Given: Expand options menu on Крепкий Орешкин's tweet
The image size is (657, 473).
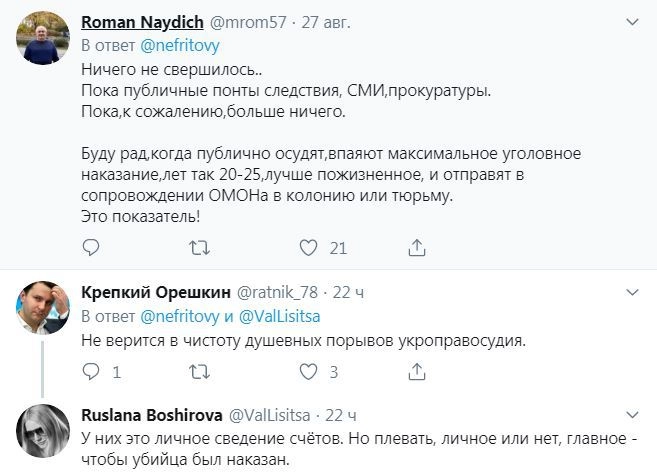Looking at the screenshot, I should (x=632, y=291).
